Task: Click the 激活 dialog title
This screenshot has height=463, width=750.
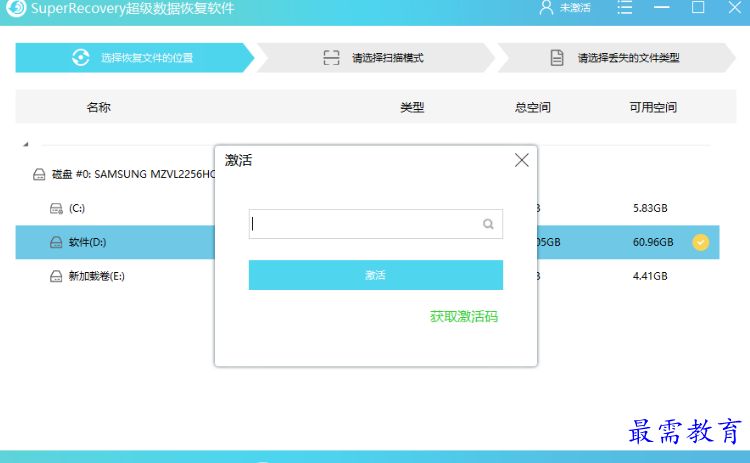Action: [238, 160]
